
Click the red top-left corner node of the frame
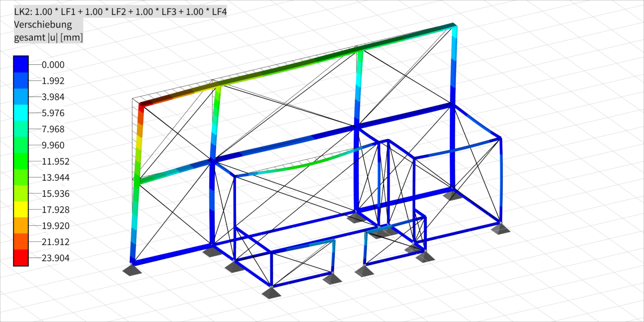141,105
